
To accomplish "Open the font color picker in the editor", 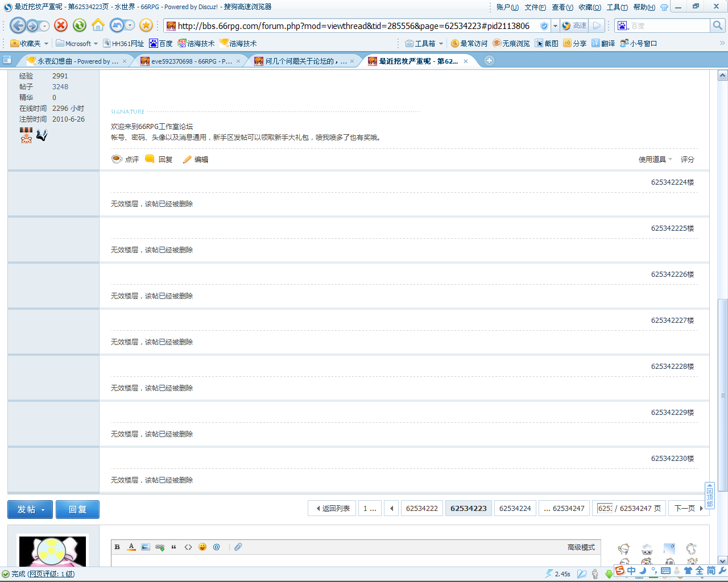I will [131, 547].
